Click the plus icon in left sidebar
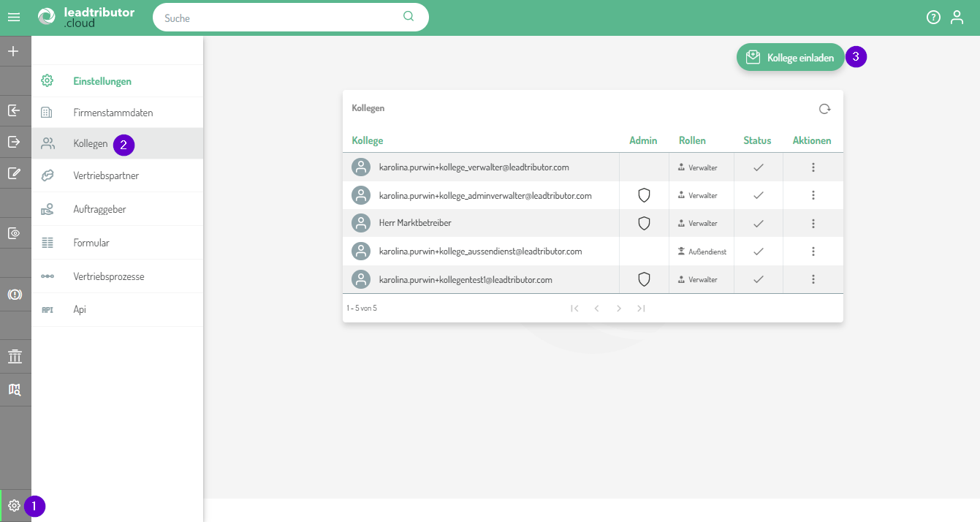This screenshot has height=522, width=980. tap(14, 51)
